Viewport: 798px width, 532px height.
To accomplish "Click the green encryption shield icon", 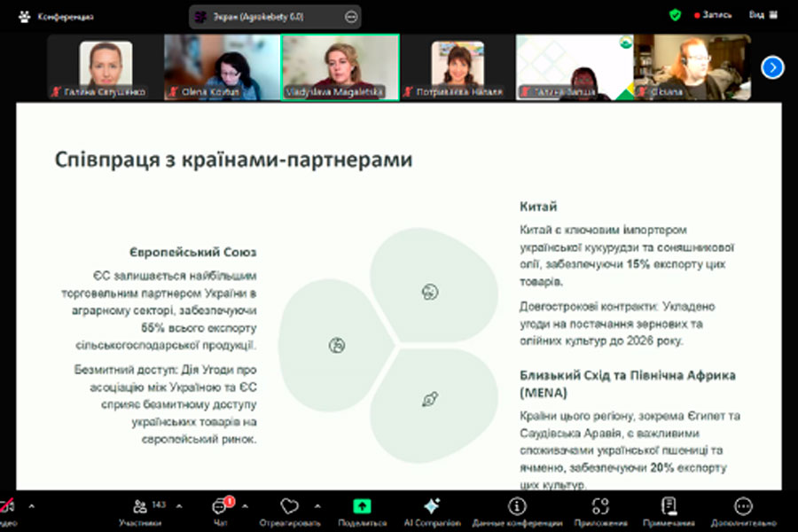I will coord(675,15).
